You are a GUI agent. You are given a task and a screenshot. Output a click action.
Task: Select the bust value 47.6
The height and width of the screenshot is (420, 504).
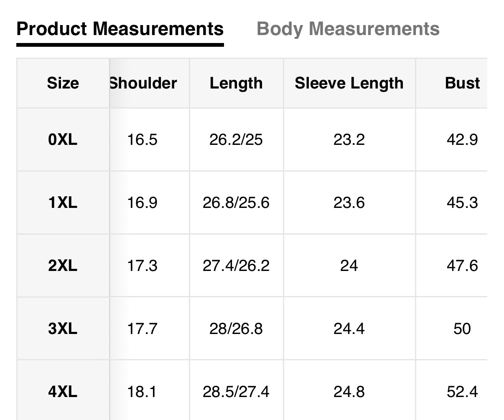pyautogui.click(x=462, y=266)
